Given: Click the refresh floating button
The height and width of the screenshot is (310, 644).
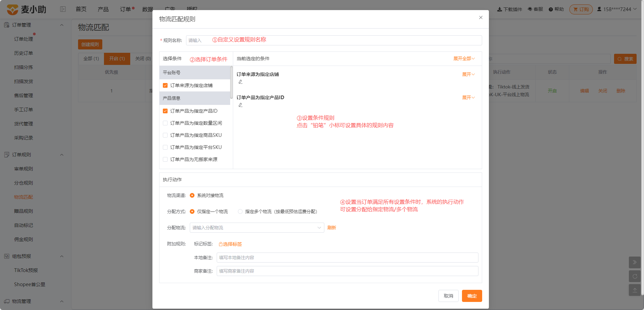Looking at the screenshot, I should pos(635,276).
